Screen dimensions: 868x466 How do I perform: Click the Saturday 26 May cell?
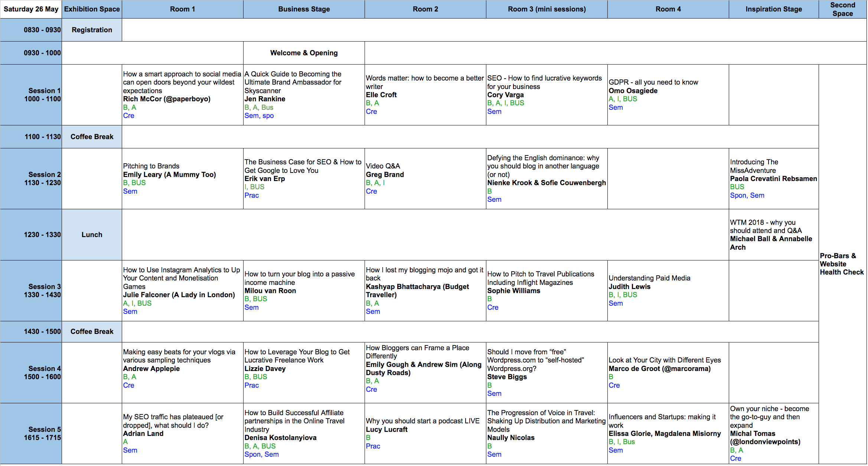coord(31,9)
